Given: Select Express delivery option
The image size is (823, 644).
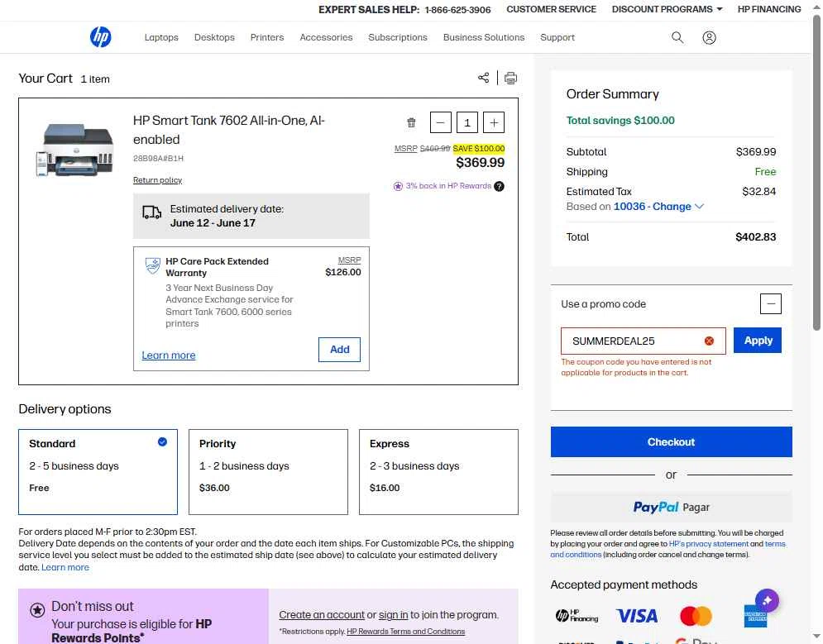Looking at the screenshot, I should (x=438, y=472).
